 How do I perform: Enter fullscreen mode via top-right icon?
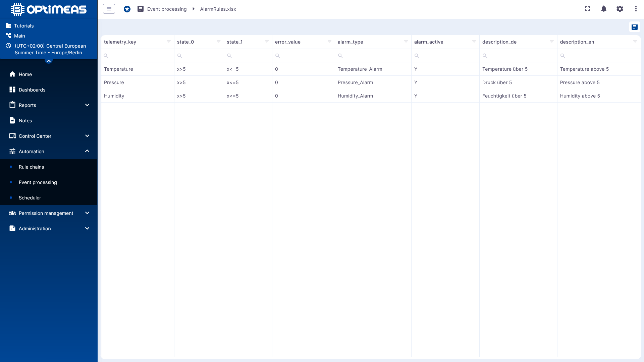(588, 9)
